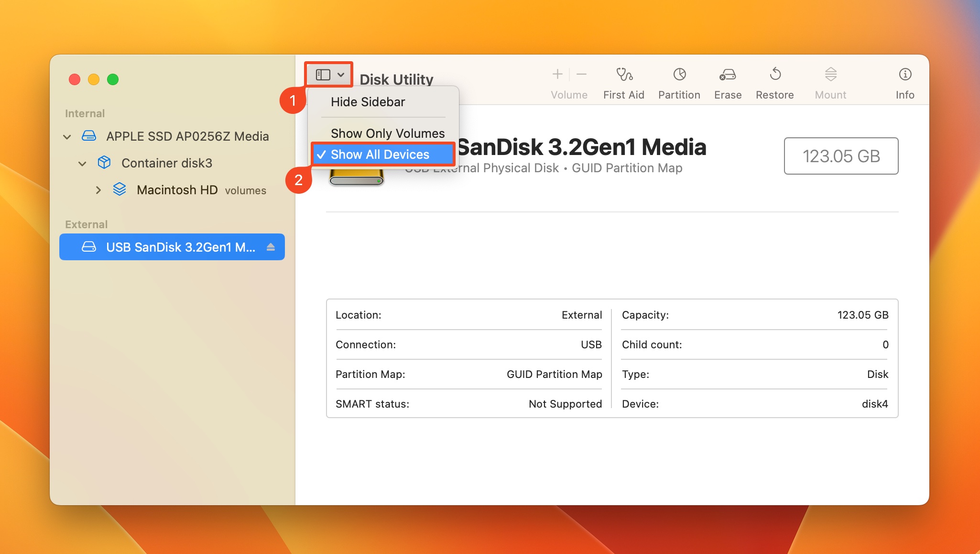
Task: Click the GUID Partition Map subtitle text
Action: tap(627, 168)
